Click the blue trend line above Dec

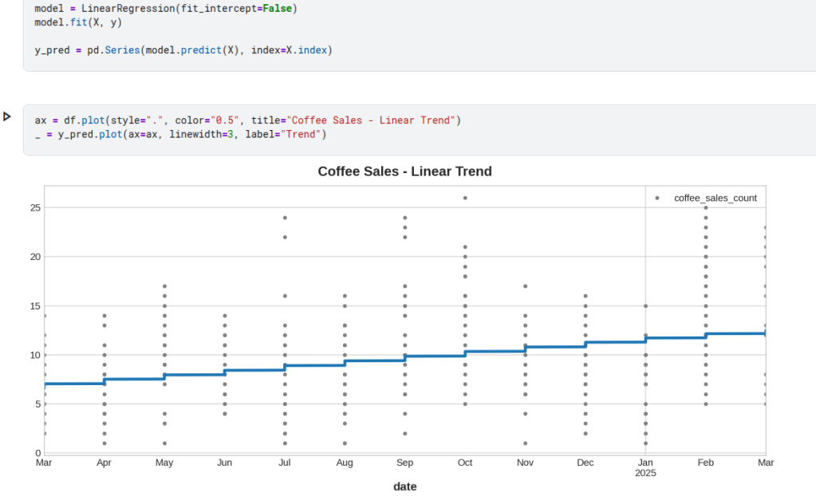[594, 344]
